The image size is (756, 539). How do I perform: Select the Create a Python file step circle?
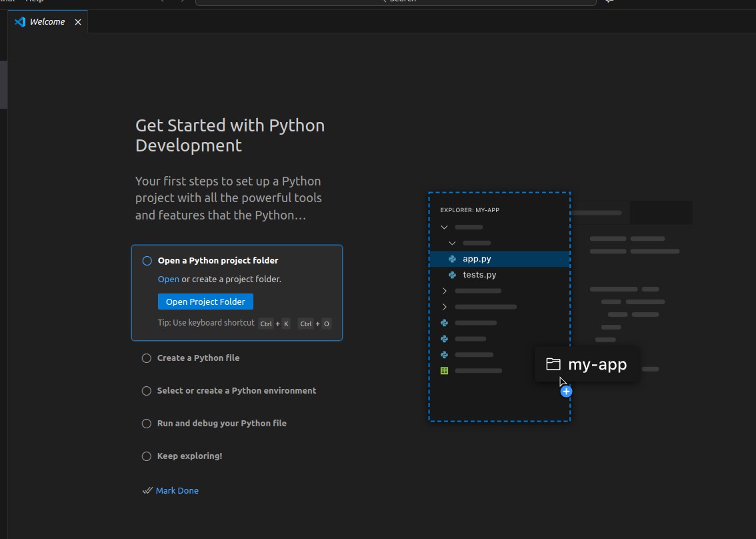pos(146,358)
